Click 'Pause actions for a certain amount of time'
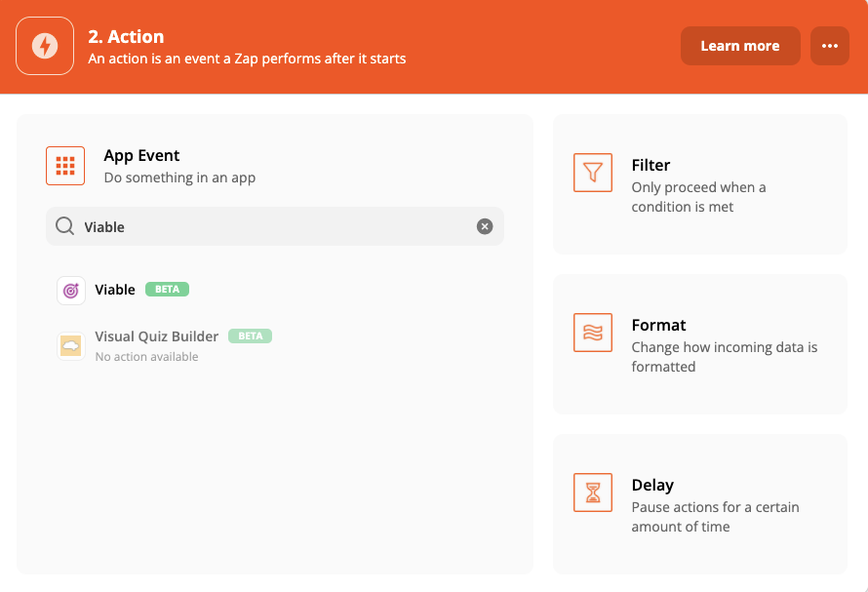868x592 pixels. tap(715, 517)
